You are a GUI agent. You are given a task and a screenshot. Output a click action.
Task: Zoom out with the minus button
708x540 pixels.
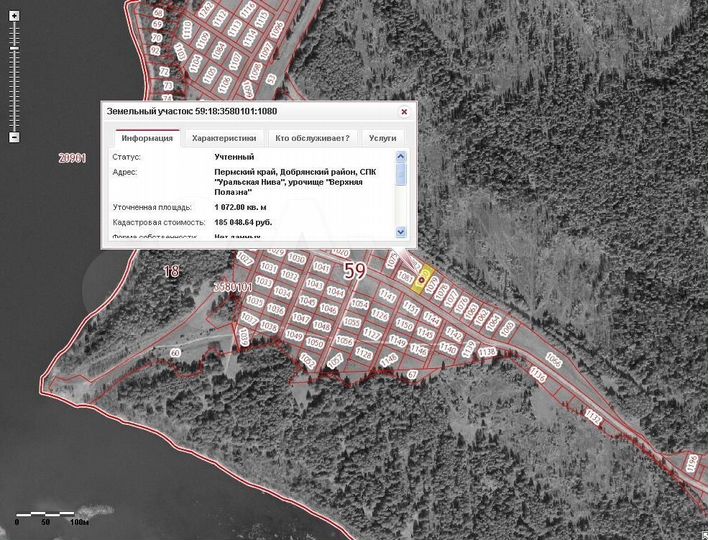[x=14, y=137]
